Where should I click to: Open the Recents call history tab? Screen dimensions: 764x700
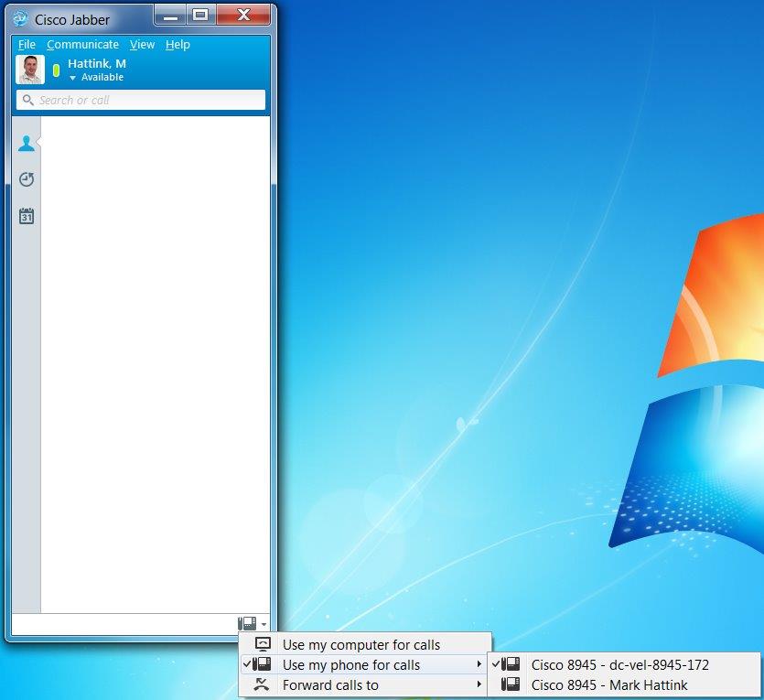[x=27, y=179]
